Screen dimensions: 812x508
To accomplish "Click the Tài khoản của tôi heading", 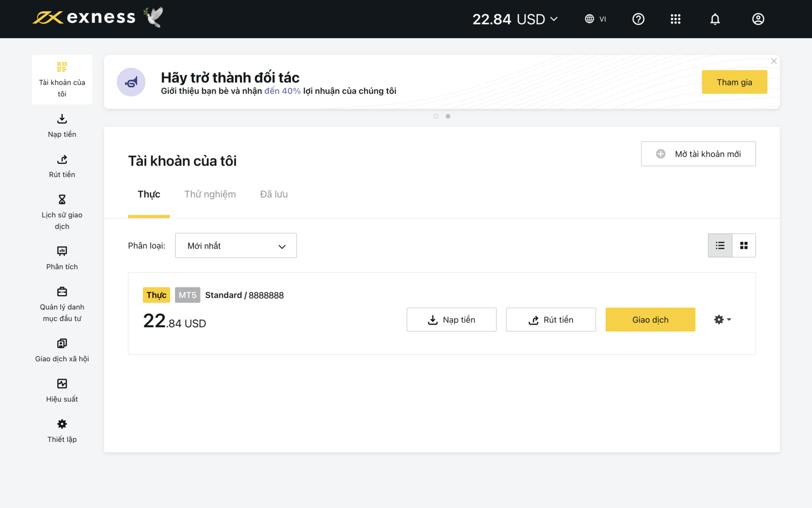I will (x=182, y=161).
